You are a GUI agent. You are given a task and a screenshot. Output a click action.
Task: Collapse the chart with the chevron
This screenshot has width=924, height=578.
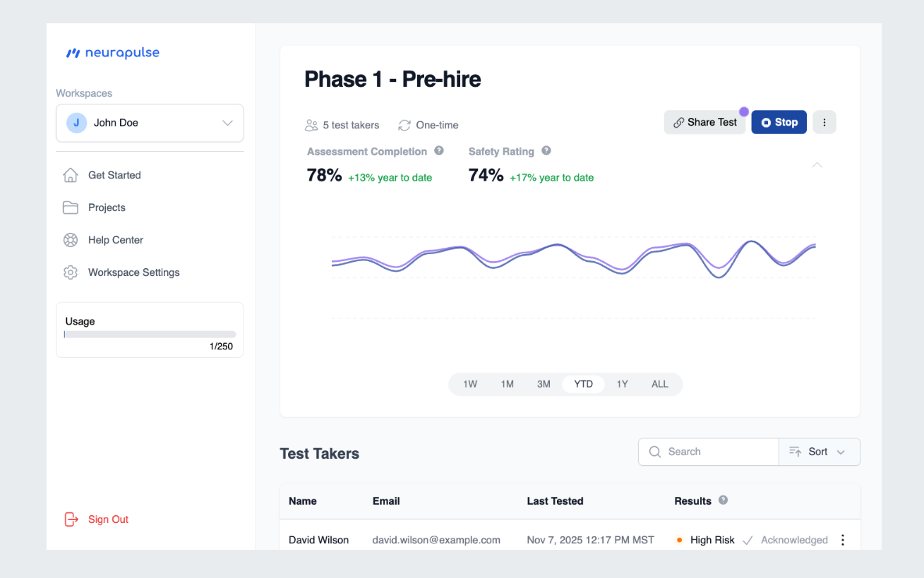(x=817, y=164)
